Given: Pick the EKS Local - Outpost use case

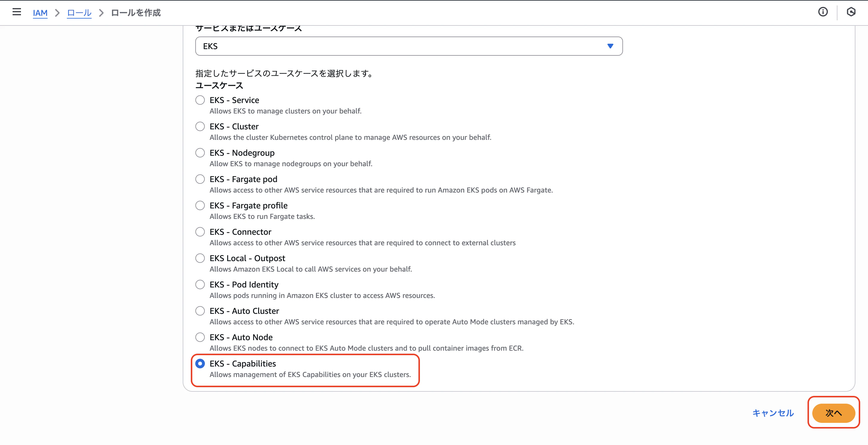Looking at the screenshot, I should (x=200, y=258).
